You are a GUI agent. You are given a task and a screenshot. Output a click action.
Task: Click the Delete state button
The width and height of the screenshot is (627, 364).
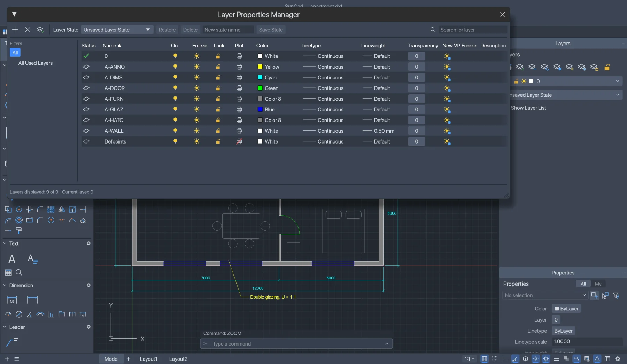click(190, 30)
